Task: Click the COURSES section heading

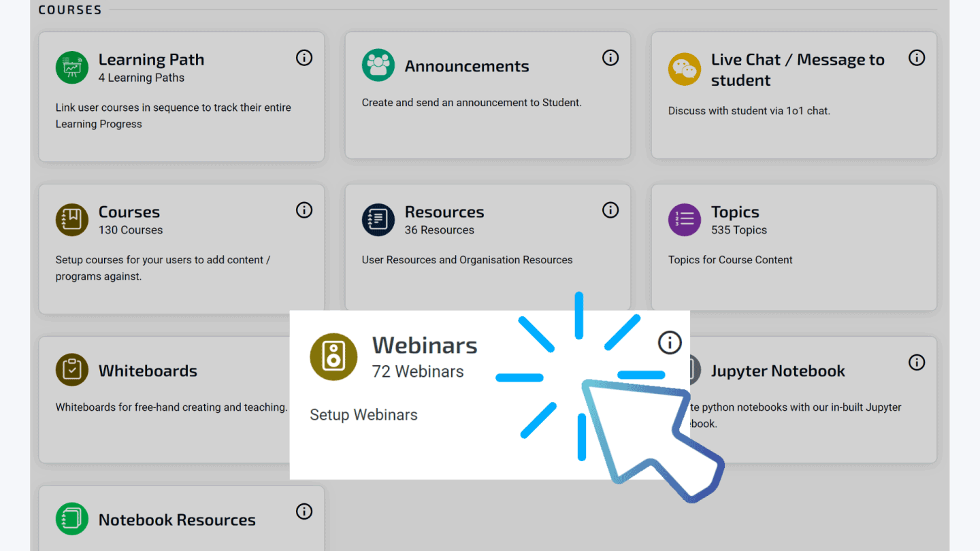Action: [70, 9]
